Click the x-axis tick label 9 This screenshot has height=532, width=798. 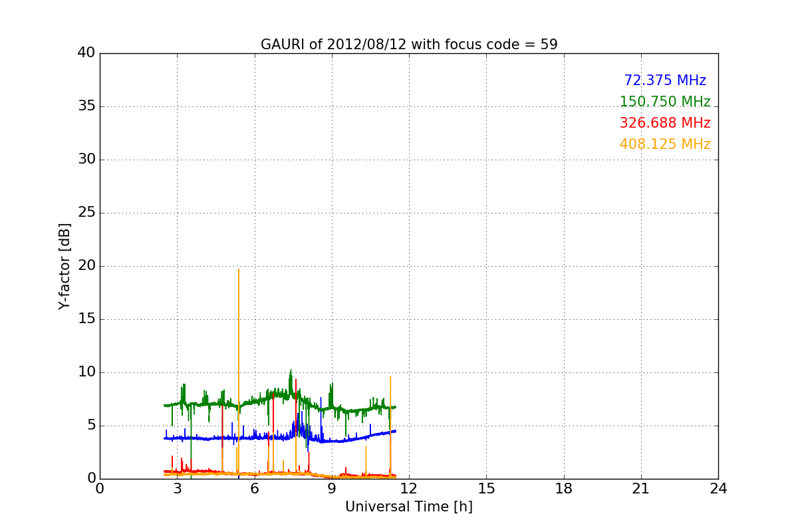[332, 489]
